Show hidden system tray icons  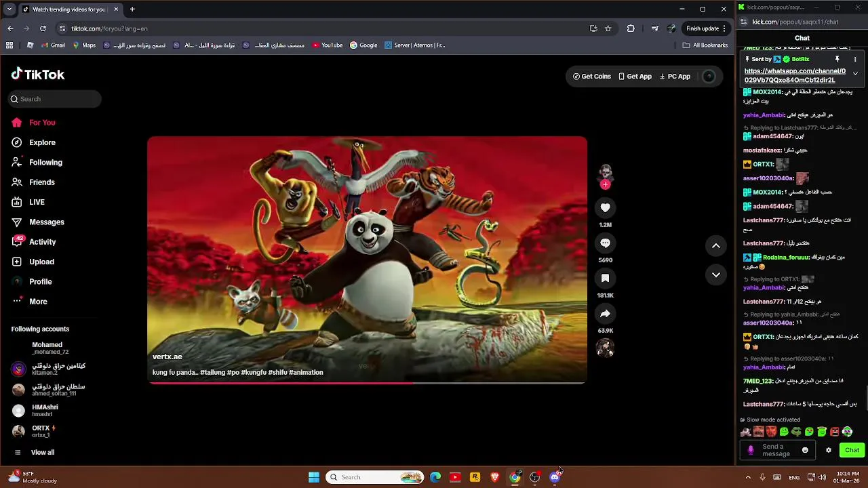pyautogui.click(x=748, y=477)
